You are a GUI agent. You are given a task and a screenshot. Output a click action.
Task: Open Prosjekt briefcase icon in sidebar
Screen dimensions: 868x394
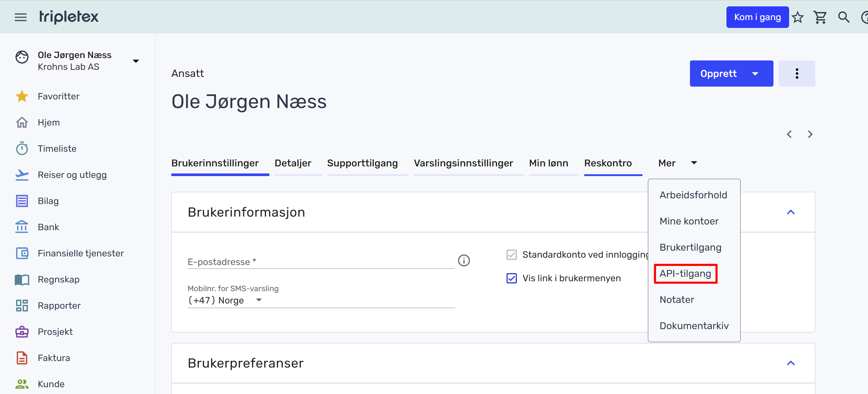(22, 332)
